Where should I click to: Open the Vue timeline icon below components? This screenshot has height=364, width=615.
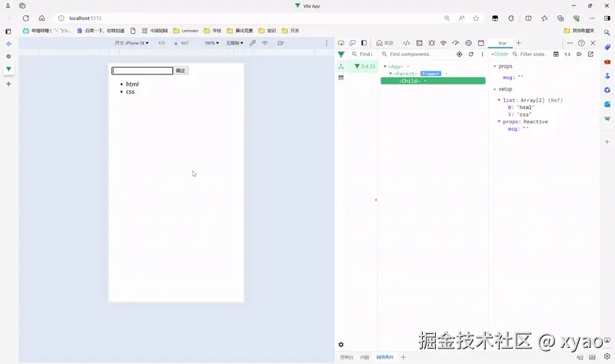point(341,78)
